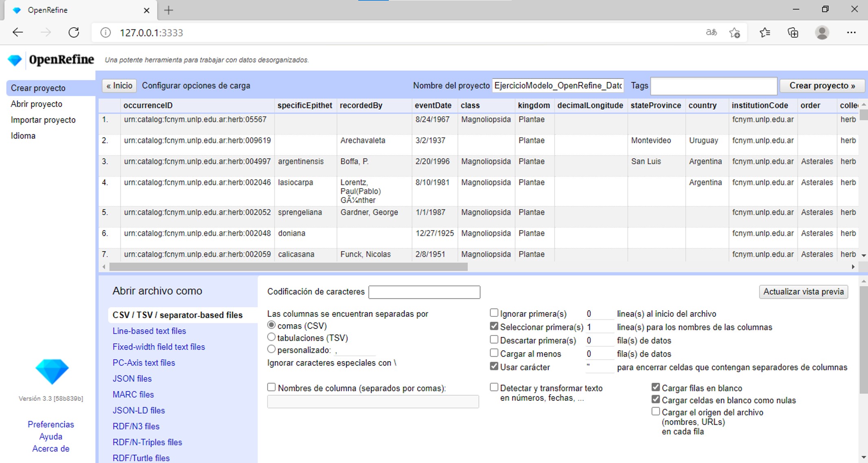Select comas (CSV) separator option

[x=271, y=325]
